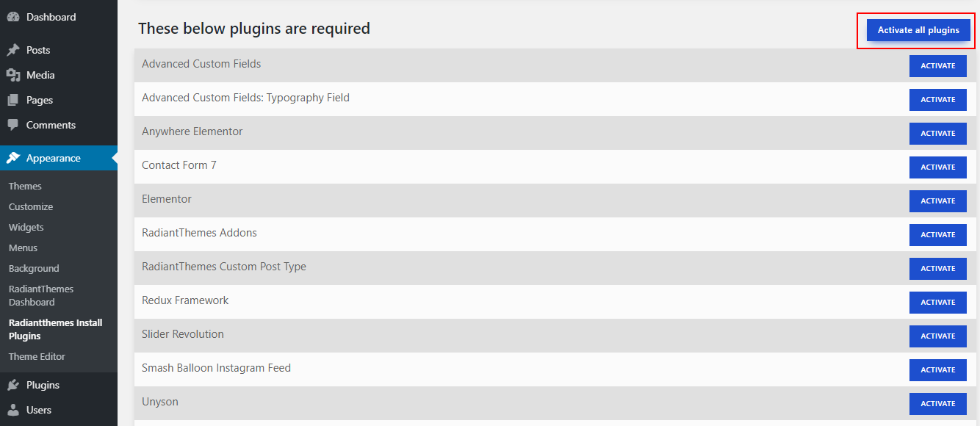Image resolution: width=980 pixels, height=426 pixels.
Task: Click the Comments speech bubble icon
Action: (x=13, y=125)
